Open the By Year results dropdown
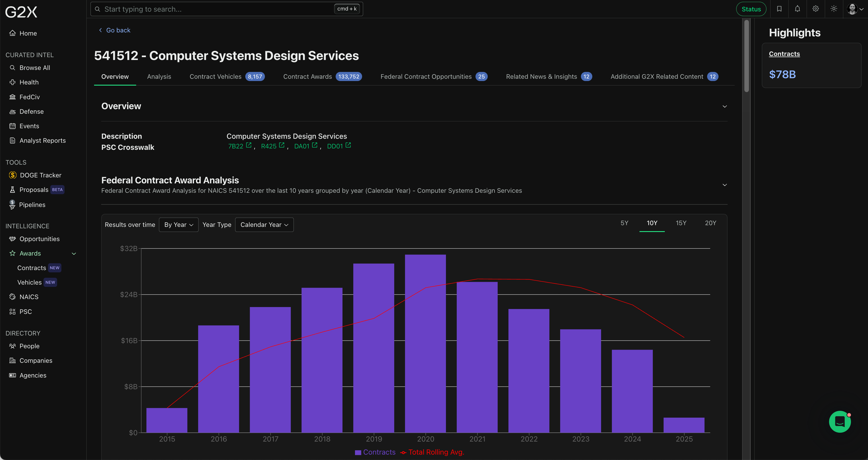The height and width of the screenshot is (460, 868). point(178,224)
